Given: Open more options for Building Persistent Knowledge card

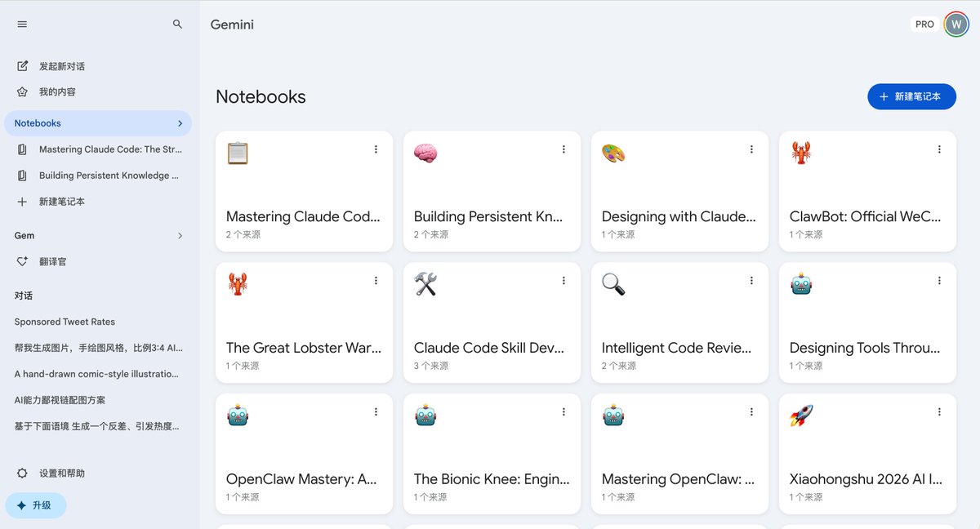Looking at the screenshot, I should tap(563, 149).
